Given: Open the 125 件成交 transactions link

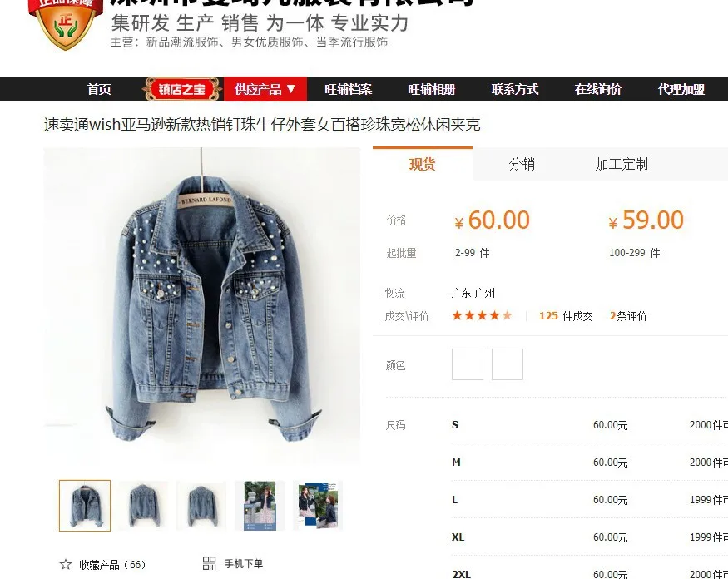Looking at the screenshot, I should click(x=566, y=316).
